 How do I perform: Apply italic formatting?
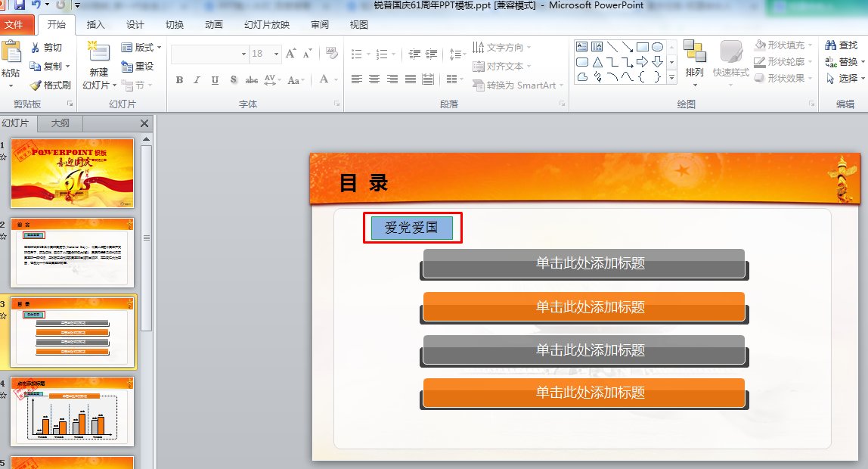point(197,79)
